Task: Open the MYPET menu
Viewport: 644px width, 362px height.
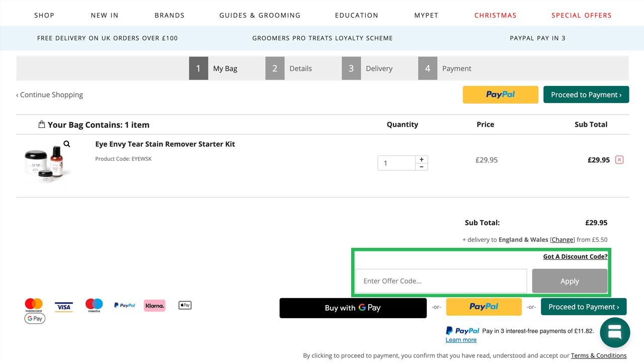Action: 426,15
